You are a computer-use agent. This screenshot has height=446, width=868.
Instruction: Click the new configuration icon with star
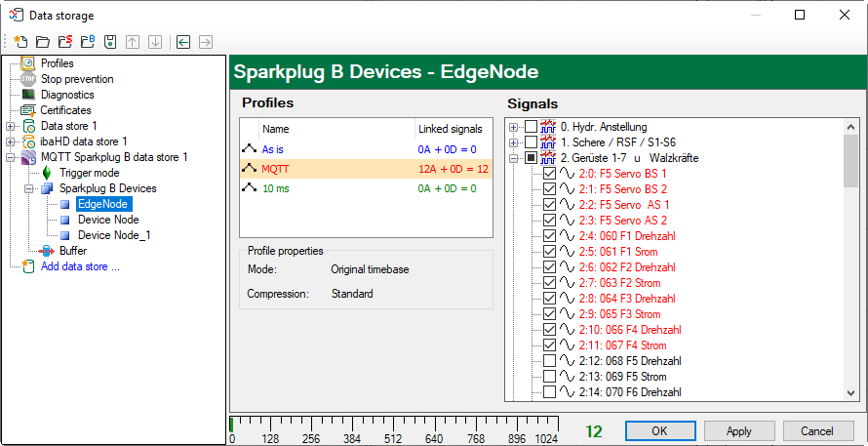pyautogui.click(x=20, y=42)
